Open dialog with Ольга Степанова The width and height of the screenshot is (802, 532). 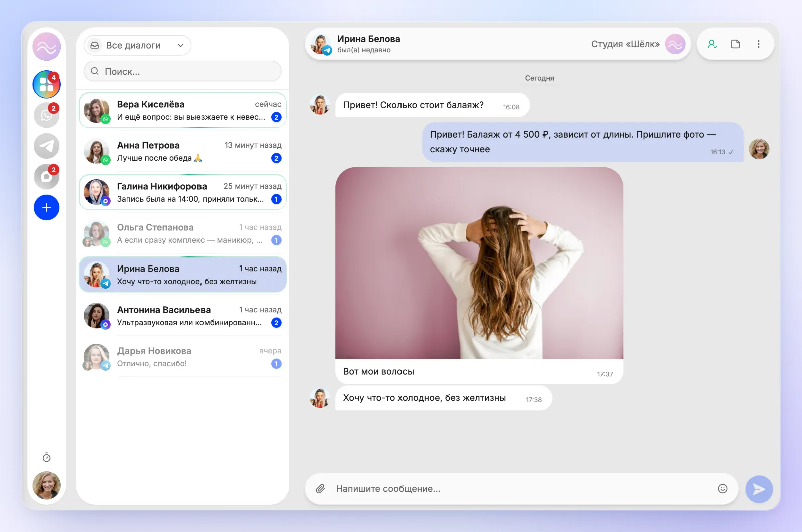tap(182, 233)
